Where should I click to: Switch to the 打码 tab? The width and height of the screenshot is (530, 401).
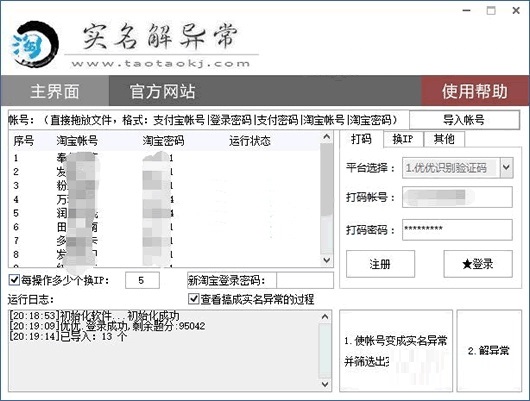click(361, 139)
